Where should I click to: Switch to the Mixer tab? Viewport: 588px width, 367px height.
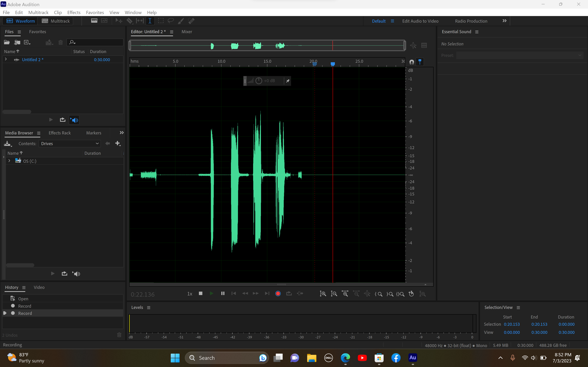coord(186,32)
